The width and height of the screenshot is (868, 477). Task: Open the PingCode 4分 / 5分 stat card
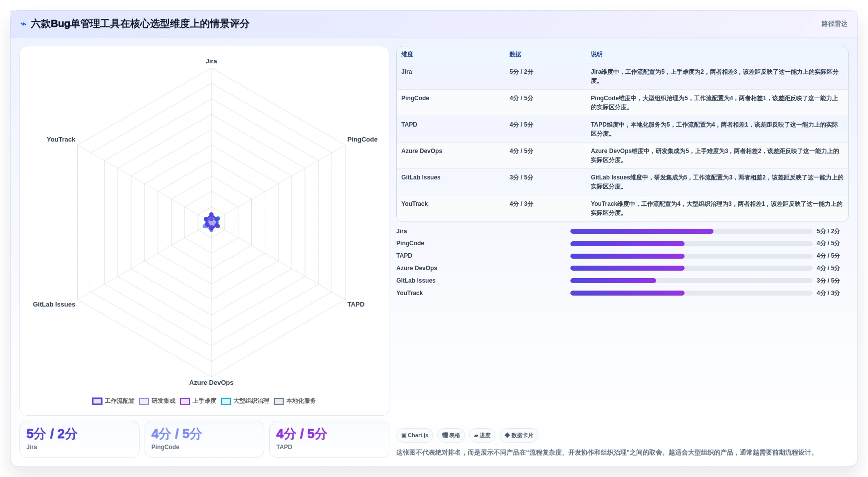[204, 439]
